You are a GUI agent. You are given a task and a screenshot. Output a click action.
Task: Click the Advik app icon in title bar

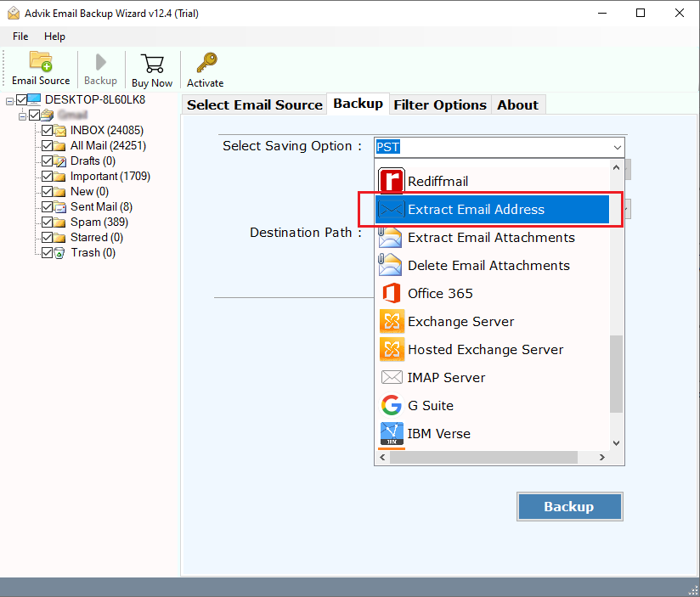pos(14,14)
